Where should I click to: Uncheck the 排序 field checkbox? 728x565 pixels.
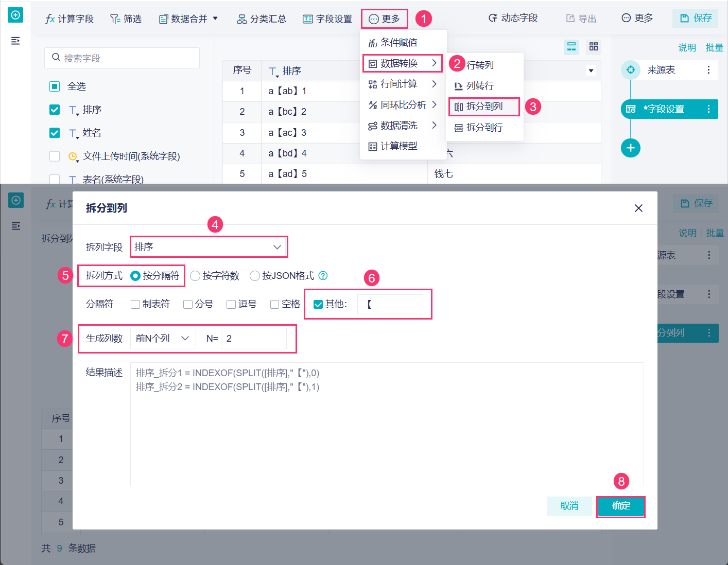[55, 110]
